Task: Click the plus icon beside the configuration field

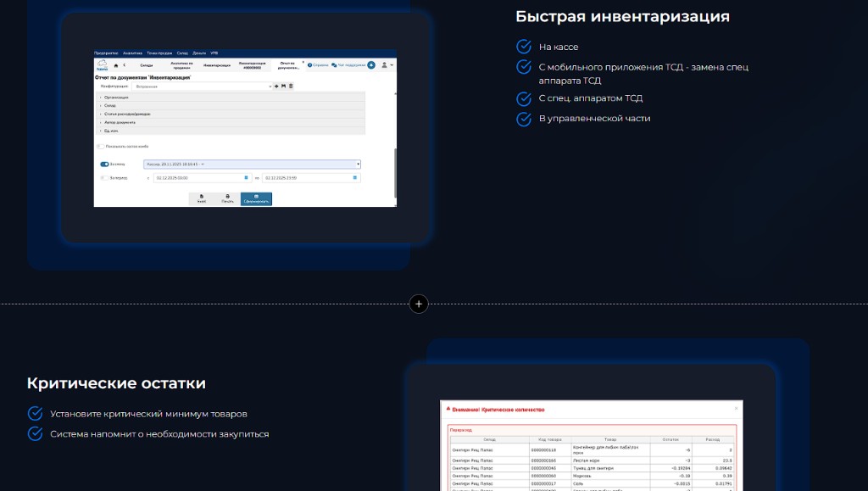Action: 276,86
